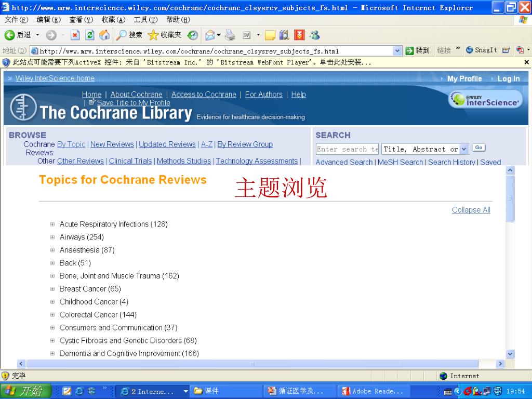This screenshot has width=532, height=399.
Task: Click the Research books icon in toolbar
Action: tap(284, 35)
